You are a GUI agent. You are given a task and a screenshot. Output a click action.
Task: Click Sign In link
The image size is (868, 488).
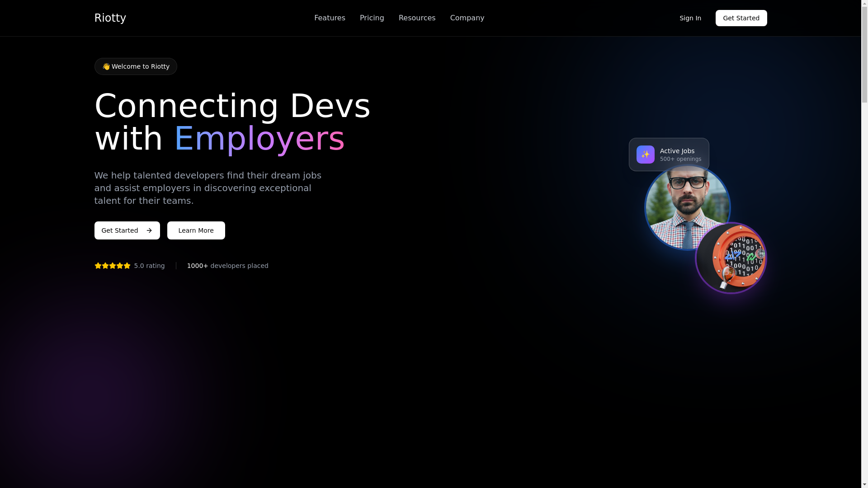click(x=690, y=18)
